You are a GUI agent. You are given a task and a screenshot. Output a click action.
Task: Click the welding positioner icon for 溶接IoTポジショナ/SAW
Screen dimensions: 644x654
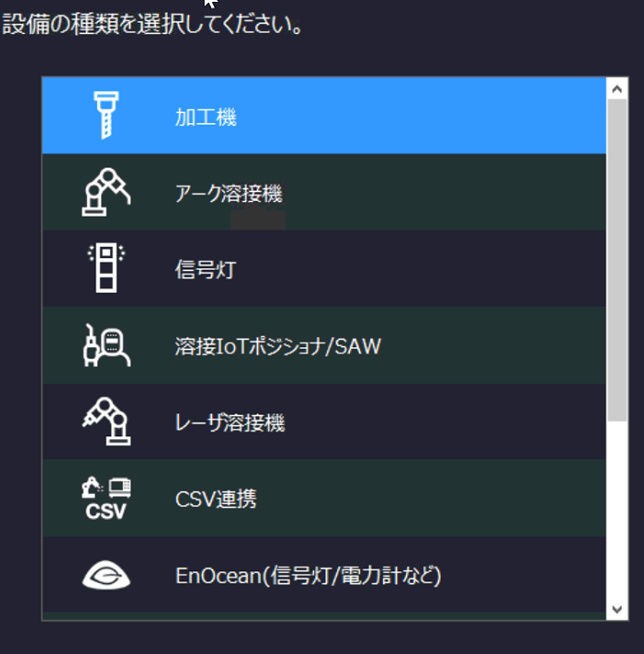tap(106, 345)
